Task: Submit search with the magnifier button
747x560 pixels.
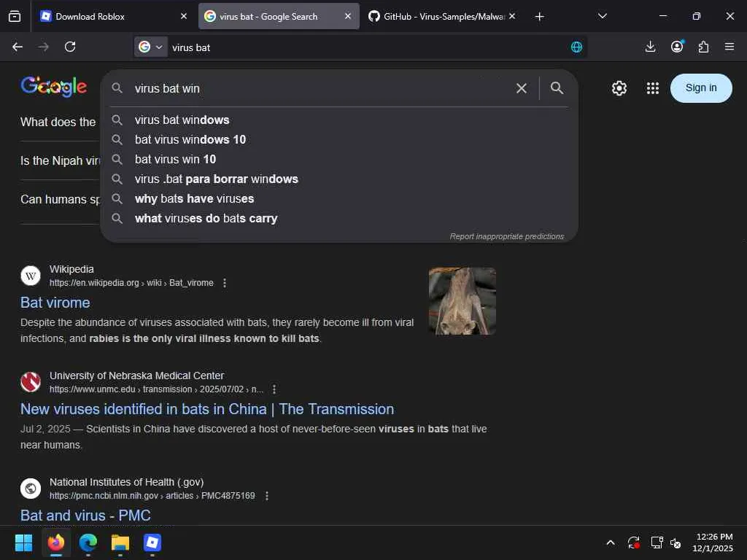Action: coord(557,88)
